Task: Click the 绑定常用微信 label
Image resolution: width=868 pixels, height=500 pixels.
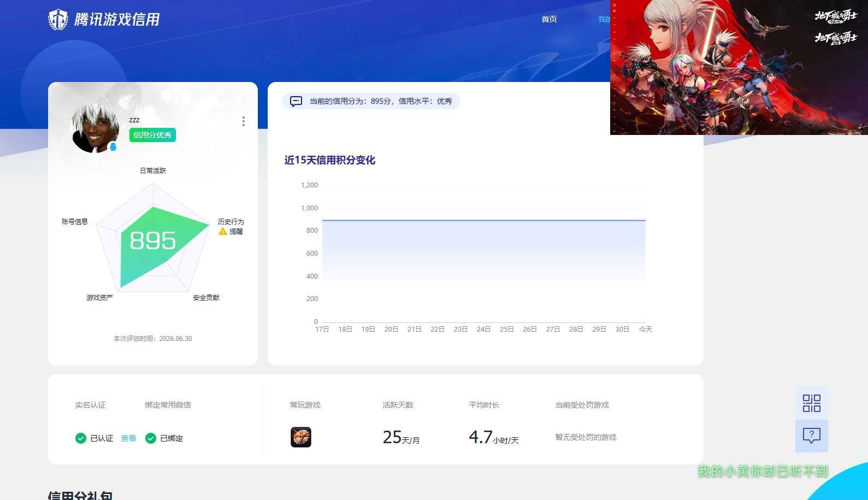Action: point(168,405)
